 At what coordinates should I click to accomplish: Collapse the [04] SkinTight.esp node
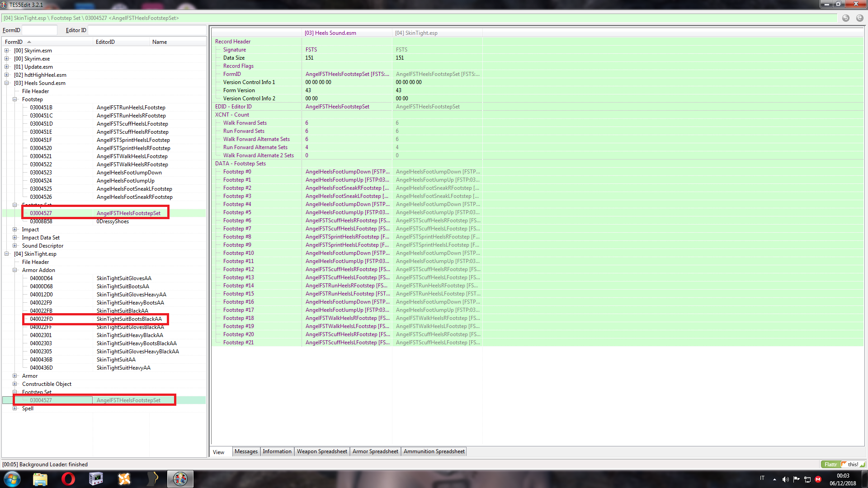(x=7, y=254)
